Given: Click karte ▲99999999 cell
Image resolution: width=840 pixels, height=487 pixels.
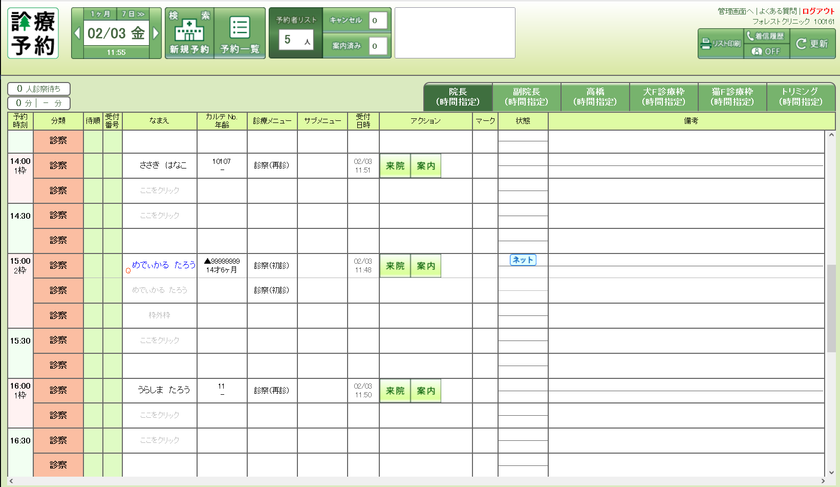Looking at the screenshot, I should point(222,265).
